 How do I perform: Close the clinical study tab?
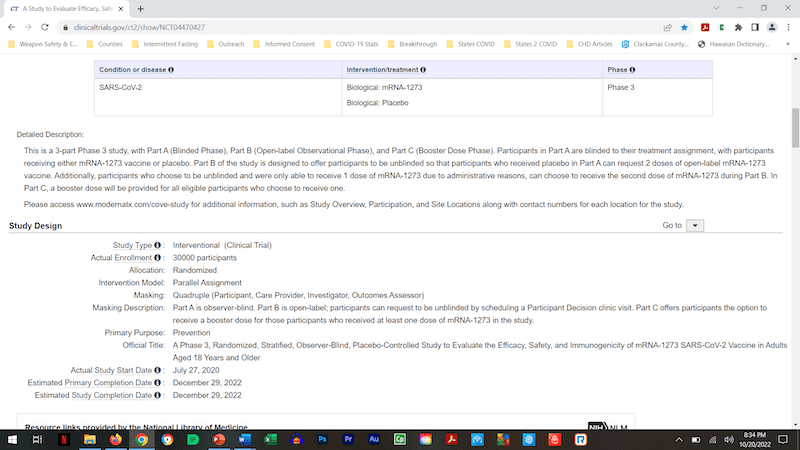(121, 9)
